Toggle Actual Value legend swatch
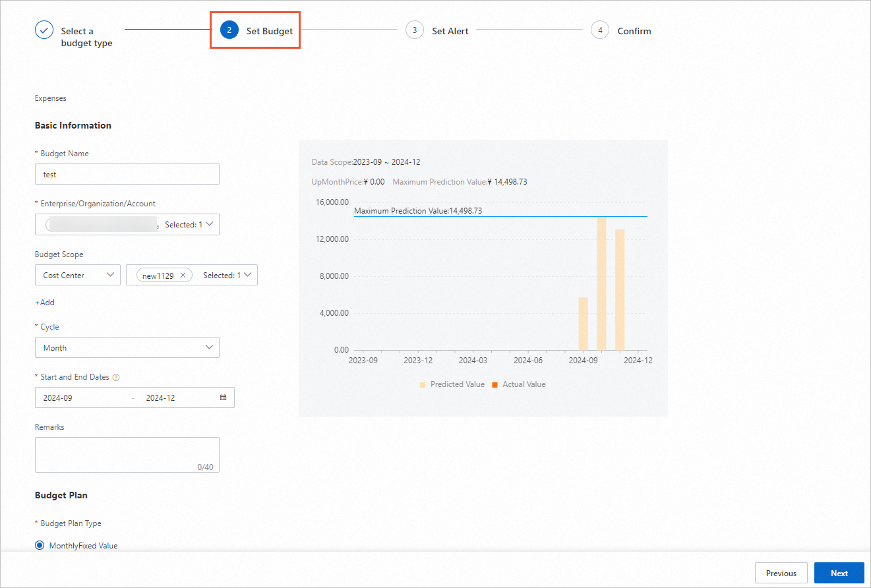 tap(495, 384)
